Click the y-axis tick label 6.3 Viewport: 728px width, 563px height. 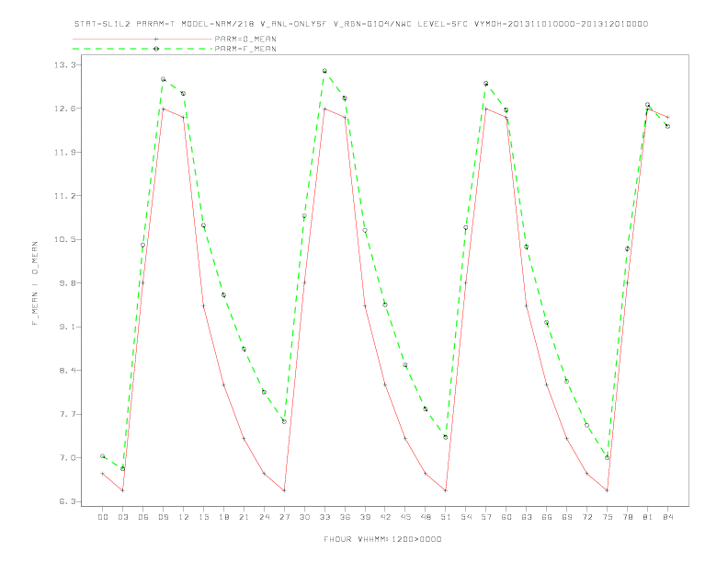[x=67, y=501]
